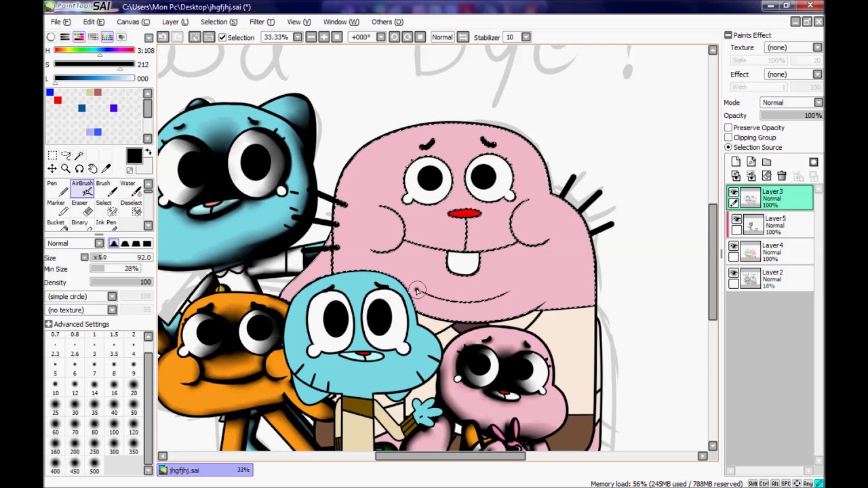The width and height of the screenshot is (868, 488).
Task: Choose the Select pen tool
Action: click(x=106, y=207)
